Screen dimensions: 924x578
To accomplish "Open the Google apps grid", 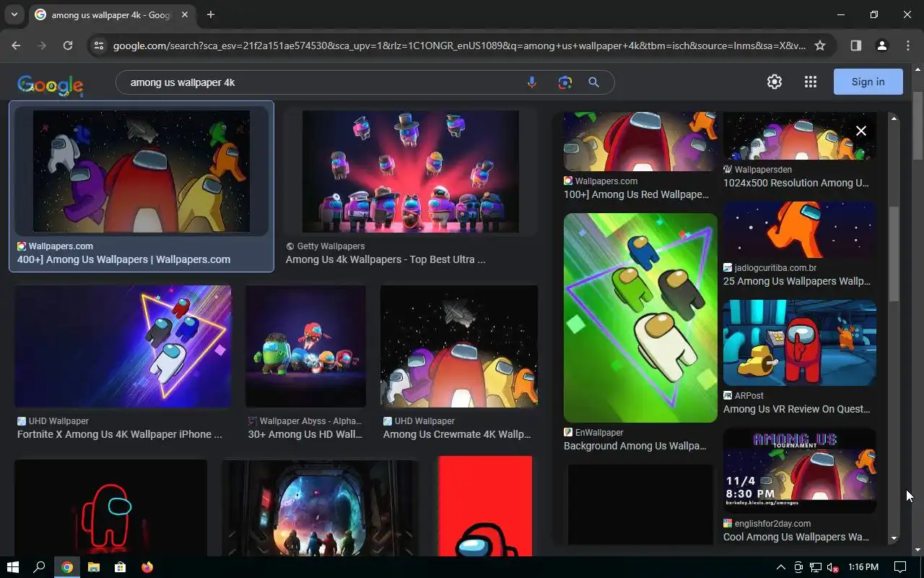I will [x=811, y=82].
